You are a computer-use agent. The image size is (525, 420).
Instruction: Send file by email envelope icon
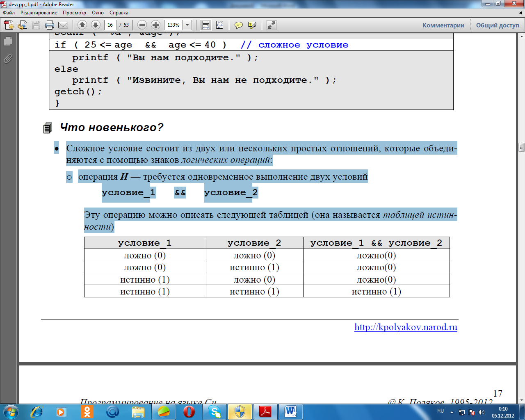tap(63, 25)
